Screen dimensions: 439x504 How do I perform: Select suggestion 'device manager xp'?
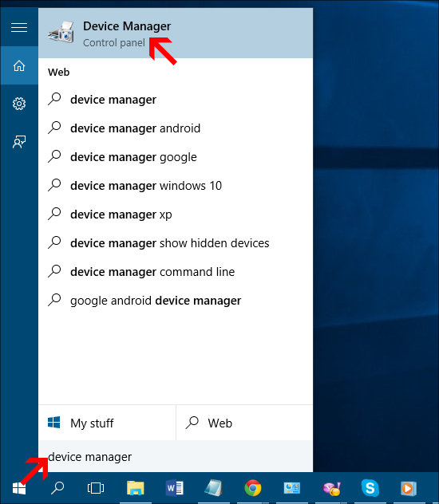point(176,215)
